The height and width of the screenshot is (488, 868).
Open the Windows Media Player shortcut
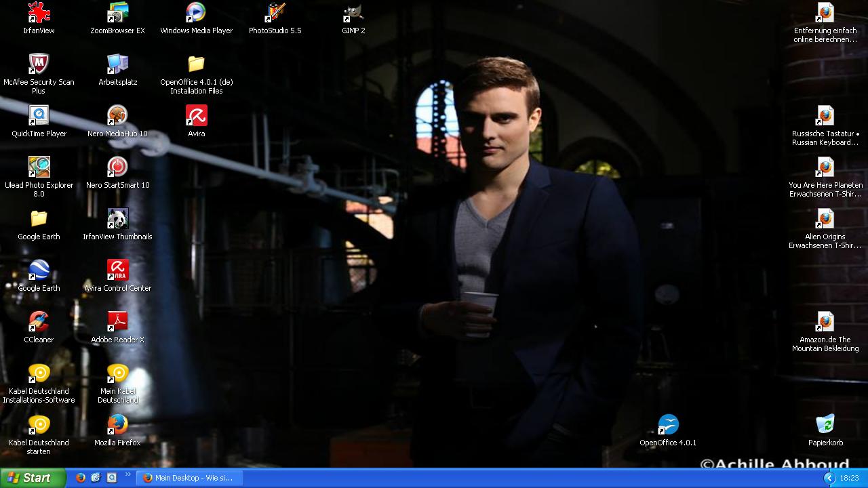[196, 13]
